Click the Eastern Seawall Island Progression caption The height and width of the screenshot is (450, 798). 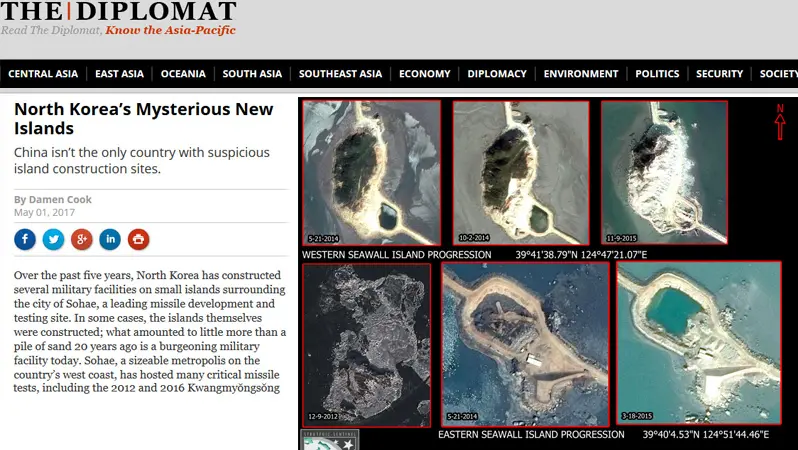click(531, 435)
